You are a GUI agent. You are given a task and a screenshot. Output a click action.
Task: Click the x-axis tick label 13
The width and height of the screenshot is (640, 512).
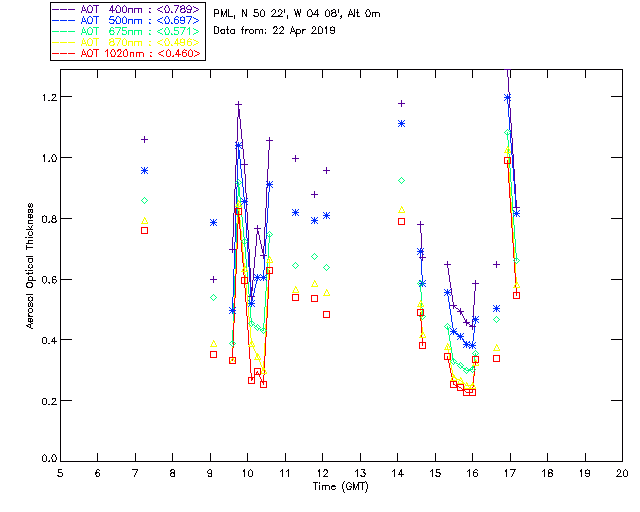tap(360, 473)
